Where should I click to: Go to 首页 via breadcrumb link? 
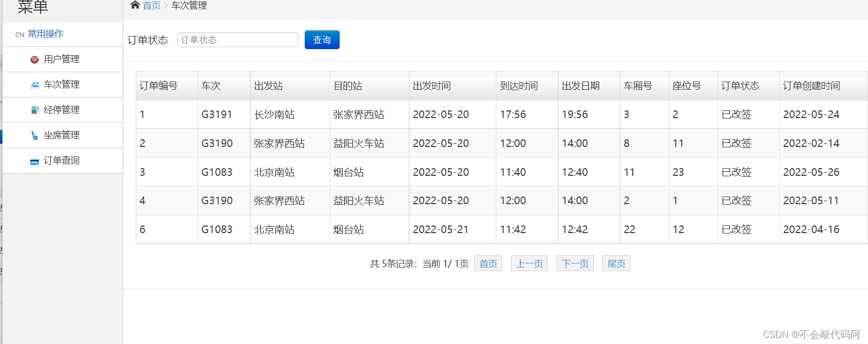point(152,6)
